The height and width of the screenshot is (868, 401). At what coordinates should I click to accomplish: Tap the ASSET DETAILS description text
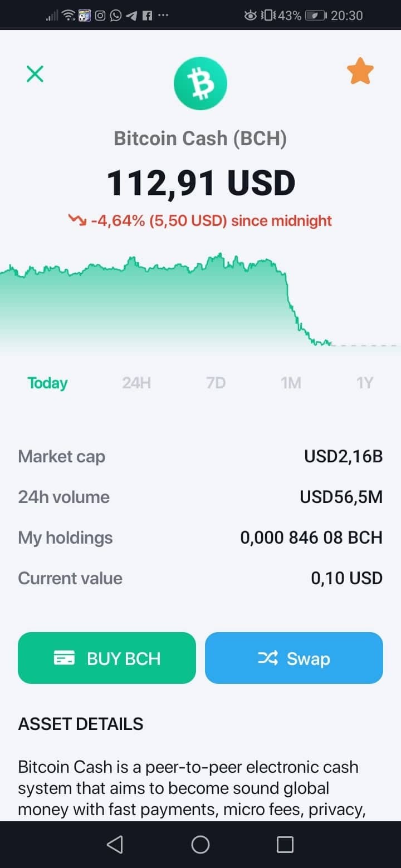pos(192,788)
